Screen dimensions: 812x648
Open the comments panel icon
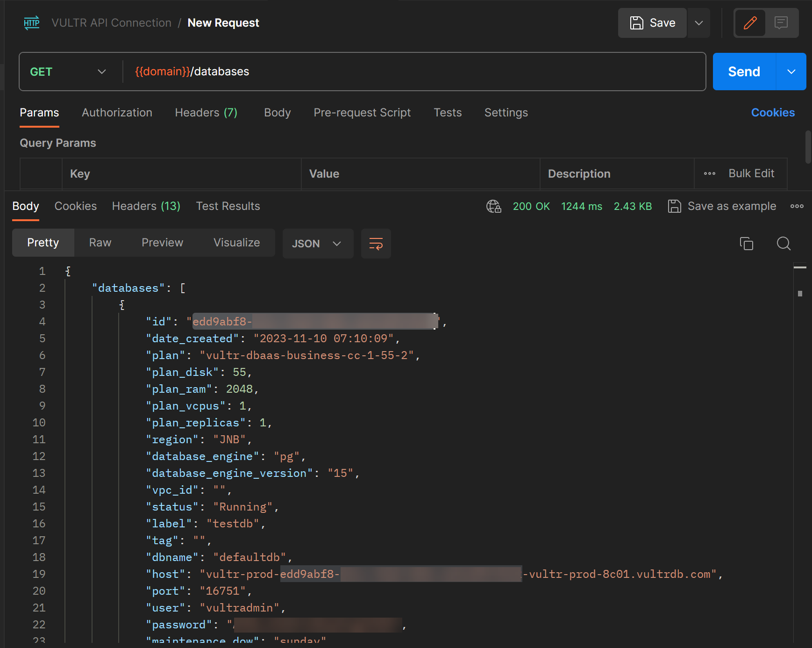pyautogui.click(x=781, y=23)
